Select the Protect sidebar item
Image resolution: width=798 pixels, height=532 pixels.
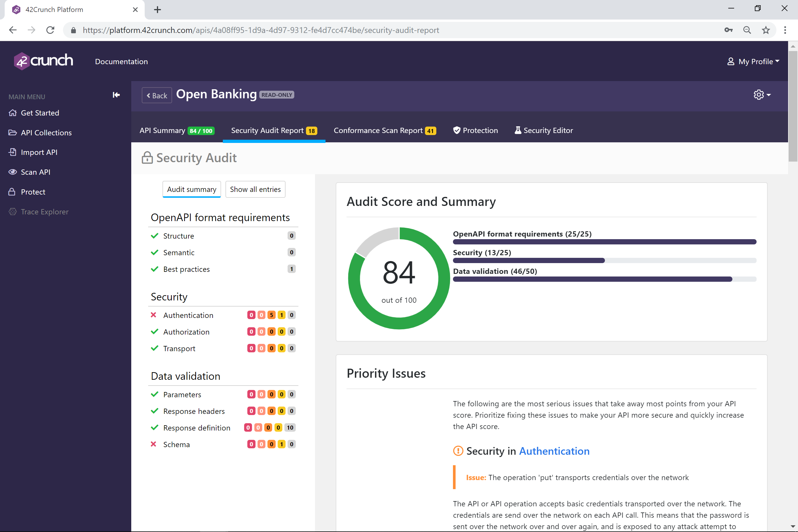(x=33, y=191)
